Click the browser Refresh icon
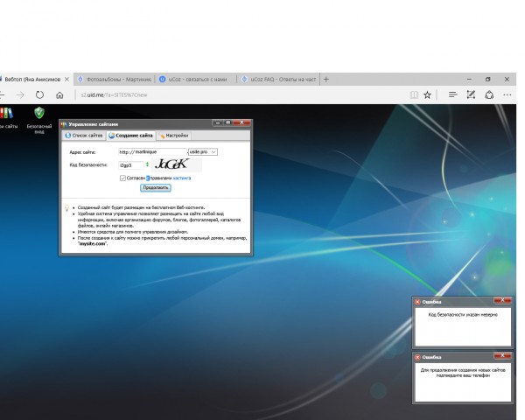Image resolution: width=525 pixels, height=420 pixels. (x=39, y=95)
